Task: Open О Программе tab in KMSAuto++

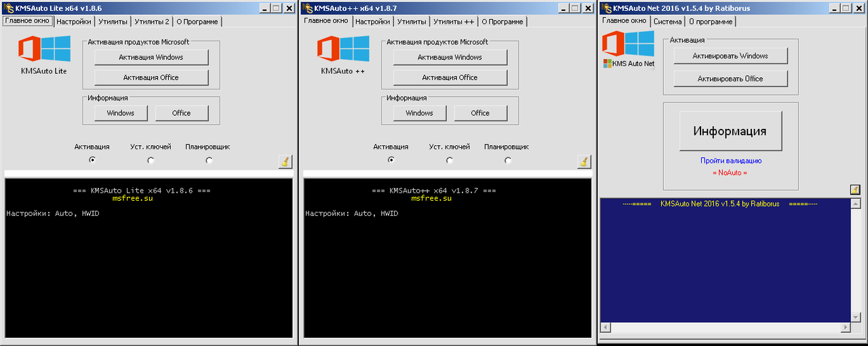Action: point(503,22)
